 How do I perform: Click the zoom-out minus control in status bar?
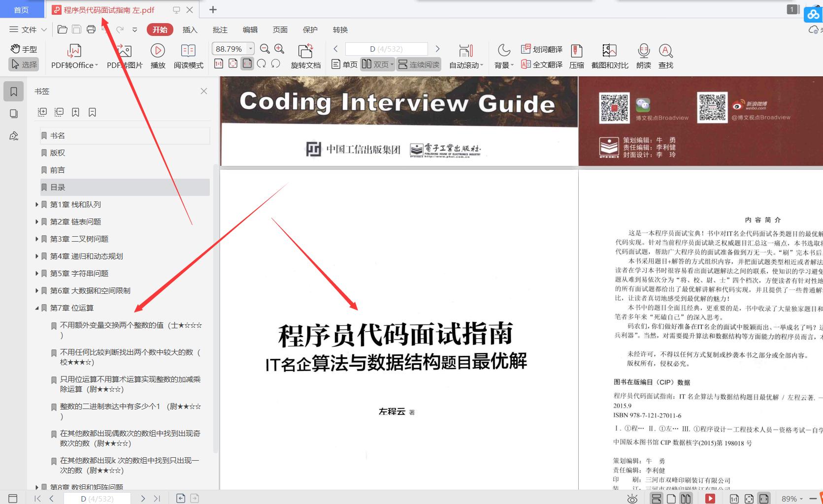[x=812, y=498]
